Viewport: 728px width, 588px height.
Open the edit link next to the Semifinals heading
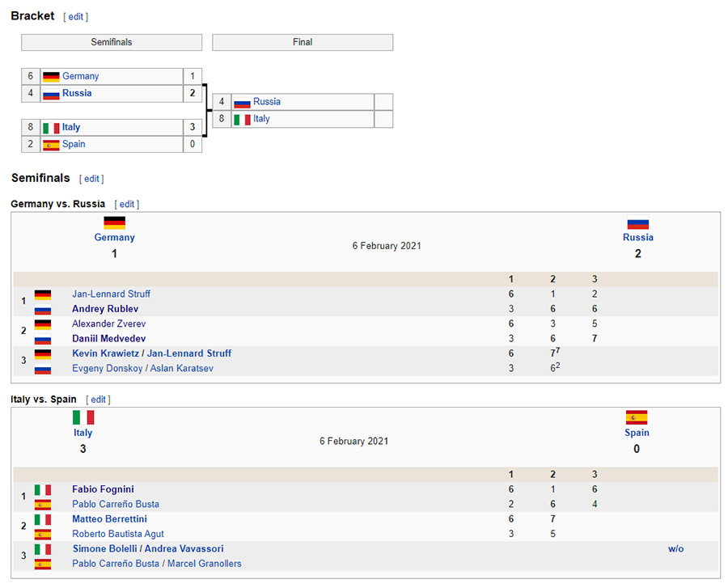tap(91, 179)
